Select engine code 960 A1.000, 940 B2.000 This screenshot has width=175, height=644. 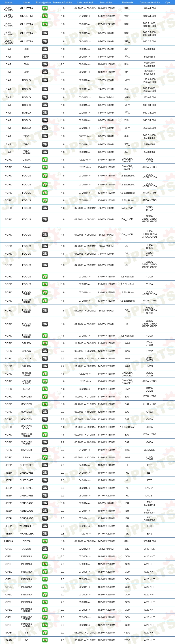pos(149,24)
